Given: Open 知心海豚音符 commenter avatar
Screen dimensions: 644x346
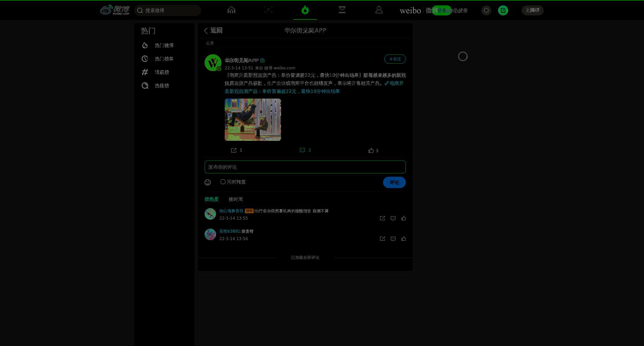Looking at the screenshot, I should click(x=210, y=214).
